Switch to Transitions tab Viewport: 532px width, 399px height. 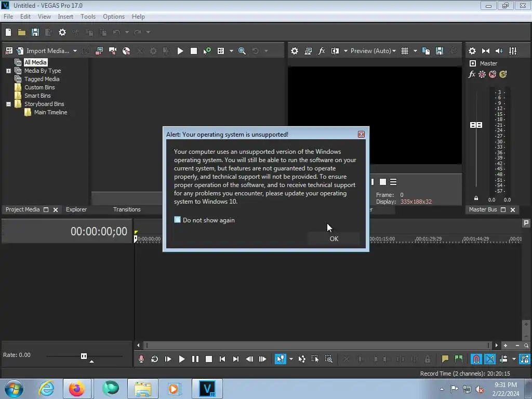pyautogui.click(x=127, y=209)
